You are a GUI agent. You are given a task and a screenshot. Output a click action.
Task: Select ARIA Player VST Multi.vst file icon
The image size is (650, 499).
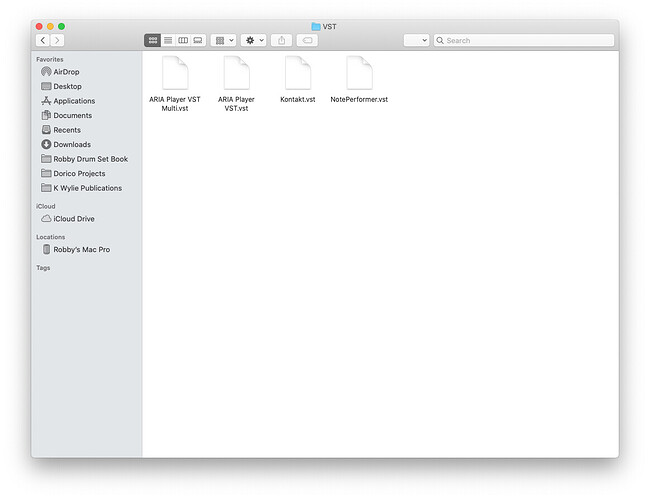175,73
